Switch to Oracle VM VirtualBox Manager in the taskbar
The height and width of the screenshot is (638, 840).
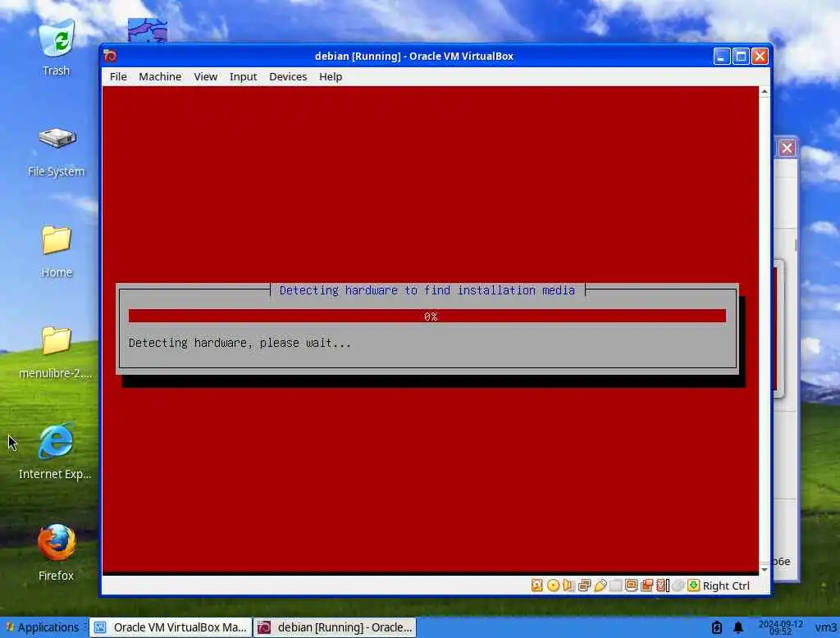171,627
